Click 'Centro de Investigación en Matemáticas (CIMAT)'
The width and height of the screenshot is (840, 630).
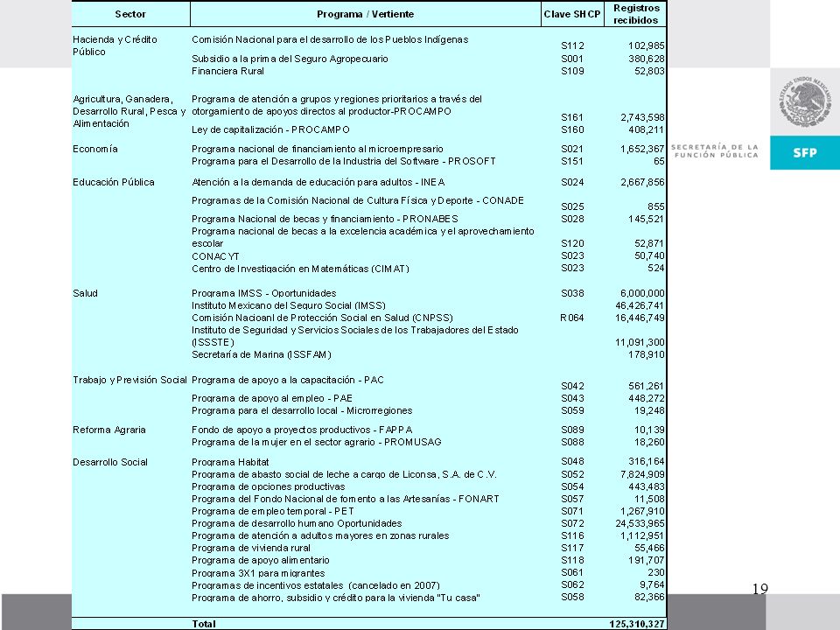[300, 269]
